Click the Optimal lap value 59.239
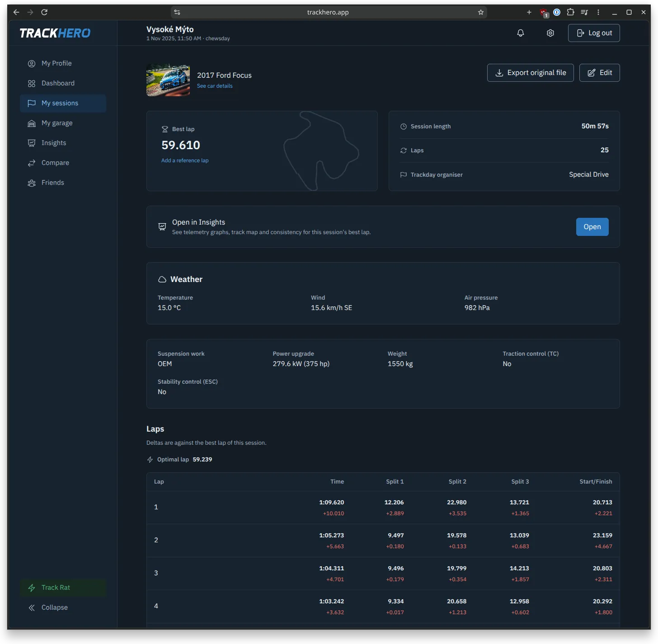The width and height of the screenshot is (658, 644). click(202, 460)
